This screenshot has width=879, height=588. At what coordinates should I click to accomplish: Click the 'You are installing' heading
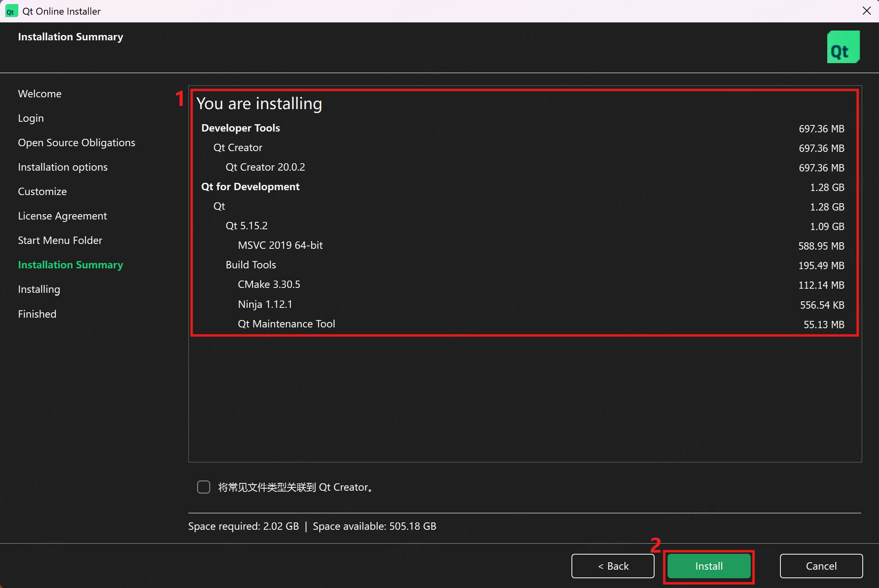click(259, 103)
